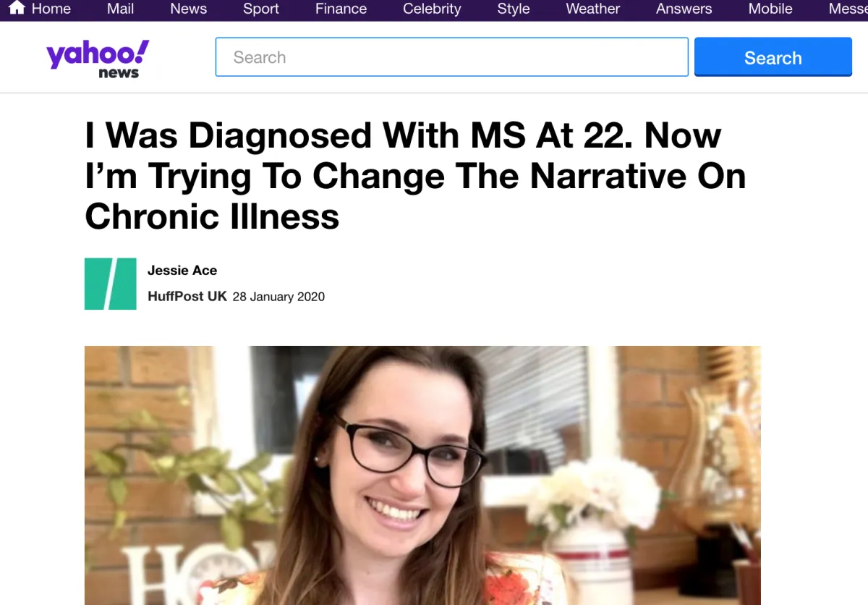This screenshot has height=605, width=868.
Task: Click the Home text link
Action: (x=51, y=9)
